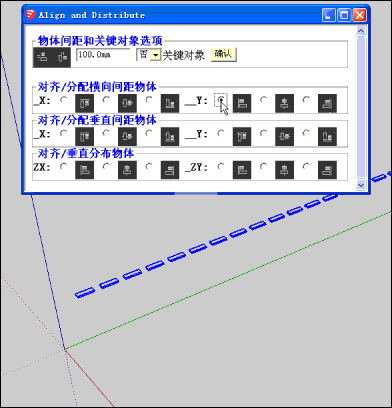
Task: Click bottom-align icon in 垂直间距 __Y group
Action: tap(327, 137)
